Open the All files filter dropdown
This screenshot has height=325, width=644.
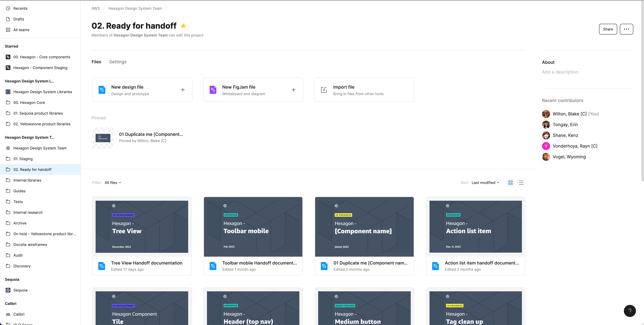(113, 183)
